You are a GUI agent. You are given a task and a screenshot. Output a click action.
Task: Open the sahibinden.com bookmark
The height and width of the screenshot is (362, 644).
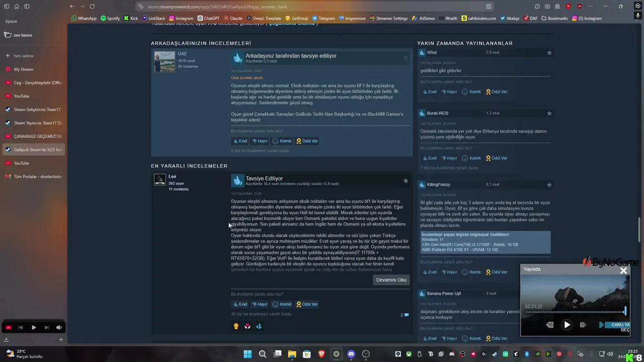478,19
